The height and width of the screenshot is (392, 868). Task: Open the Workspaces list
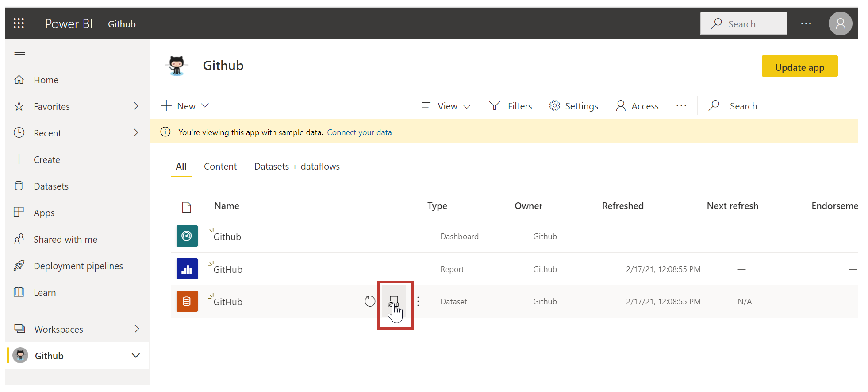[58, 330]
